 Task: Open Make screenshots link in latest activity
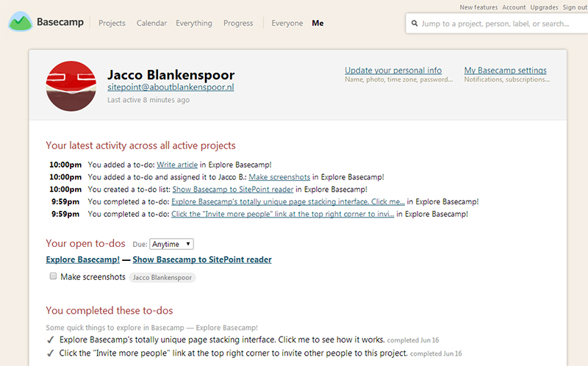coord(280,177)
